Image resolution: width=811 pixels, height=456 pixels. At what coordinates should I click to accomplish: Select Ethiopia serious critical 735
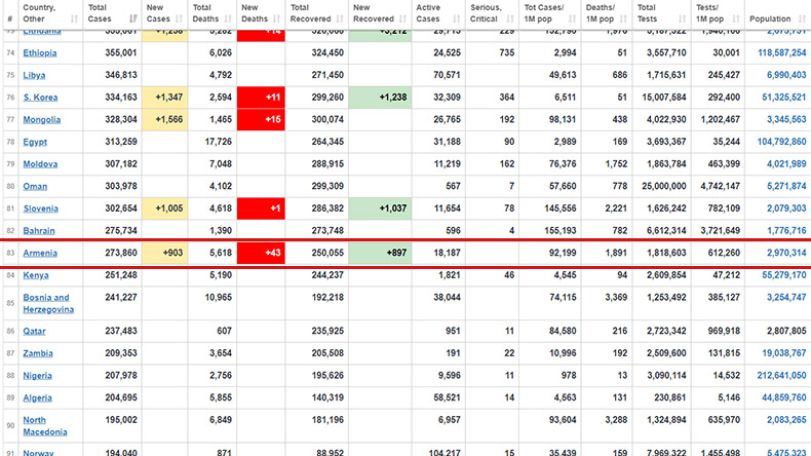[507, 53]
